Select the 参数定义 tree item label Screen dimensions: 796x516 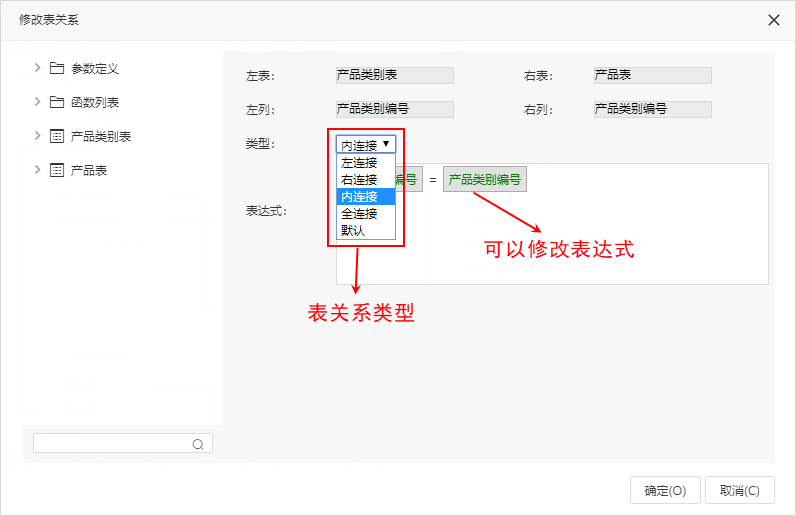95,69
